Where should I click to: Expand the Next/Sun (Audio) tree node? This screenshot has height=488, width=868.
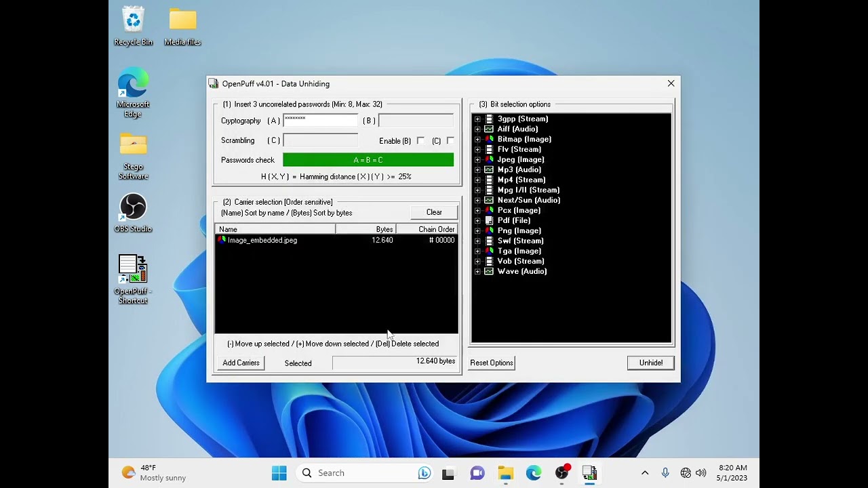pos(477,200)
